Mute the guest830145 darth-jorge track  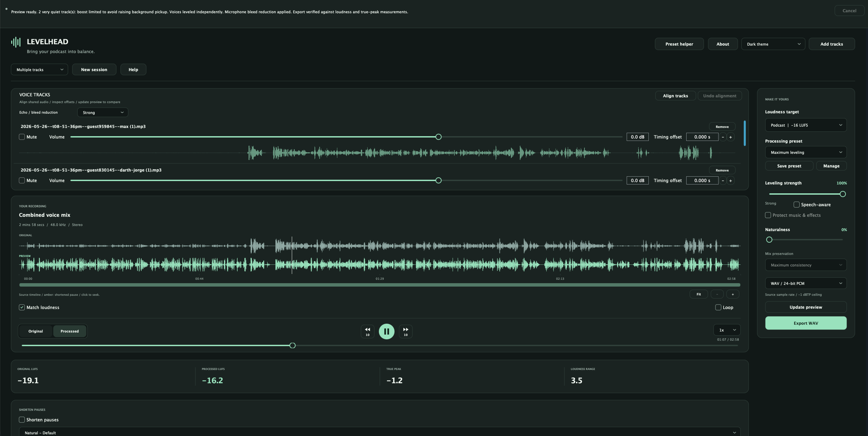click(22, 180)
